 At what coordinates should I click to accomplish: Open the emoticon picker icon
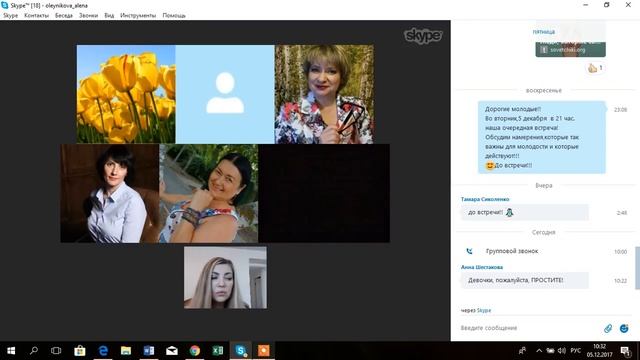[x=624, y=328]
